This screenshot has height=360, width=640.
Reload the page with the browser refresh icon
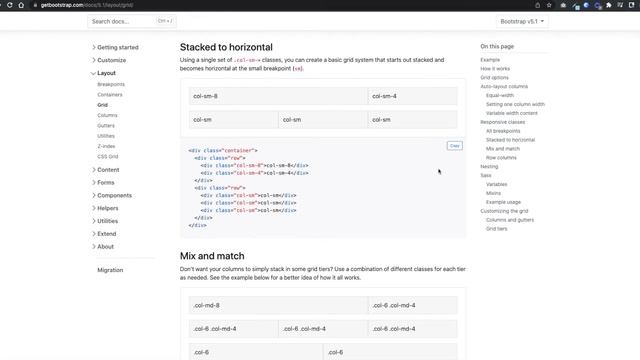coord(9,5)
